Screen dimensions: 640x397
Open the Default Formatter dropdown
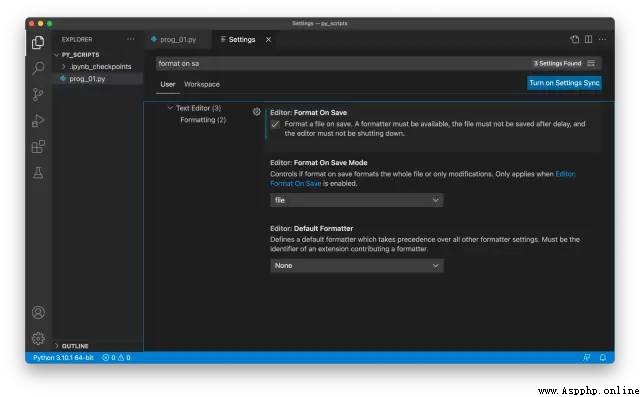pos(356,266)
